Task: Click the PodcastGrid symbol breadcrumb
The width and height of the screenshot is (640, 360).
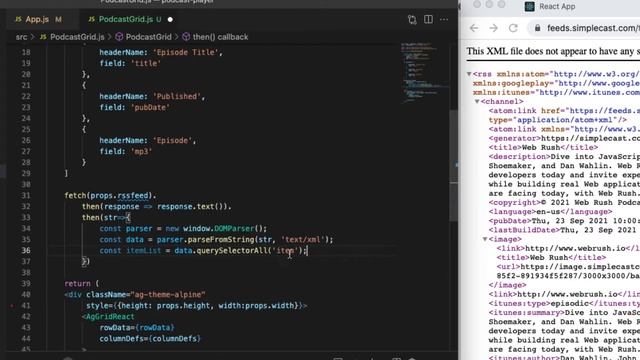Action: 148,37
